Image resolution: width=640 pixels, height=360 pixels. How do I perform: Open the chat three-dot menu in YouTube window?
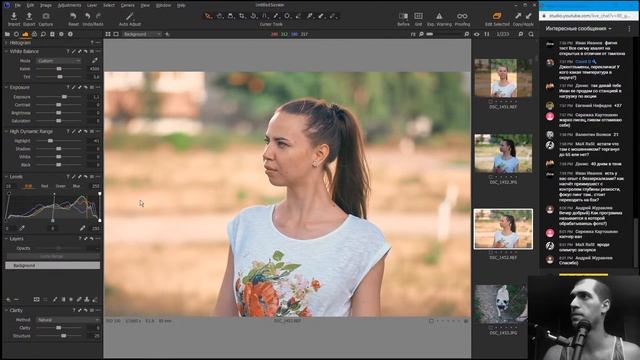coord(629,29)
